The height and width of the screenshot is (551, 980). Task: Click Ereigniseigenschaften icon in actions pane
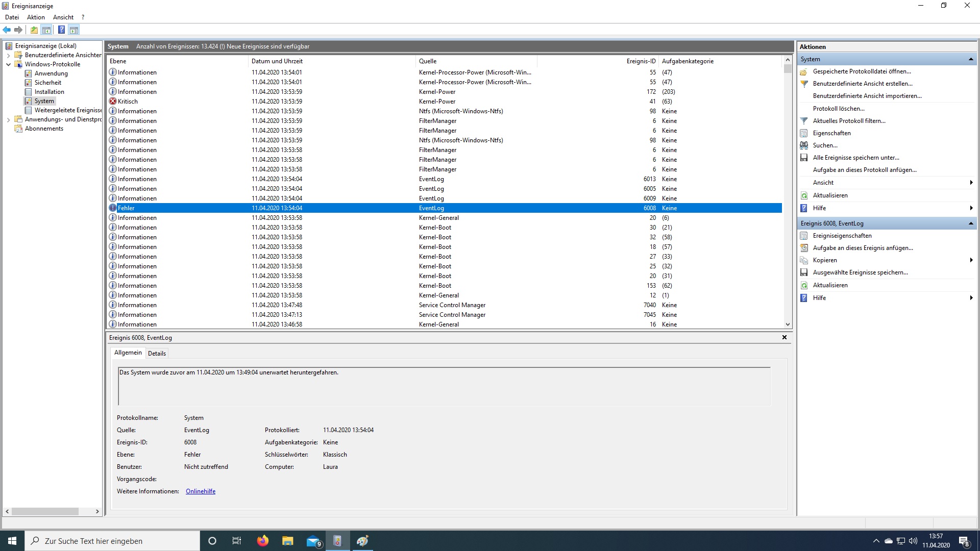click(x=804, y=236)
